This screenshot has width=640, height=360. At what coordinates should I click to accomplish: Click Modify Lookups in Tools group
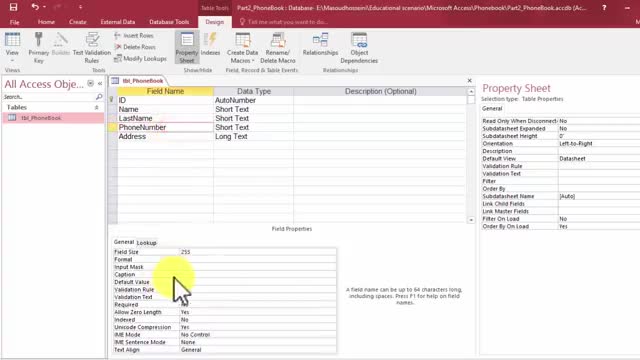(x=140, y=59)
